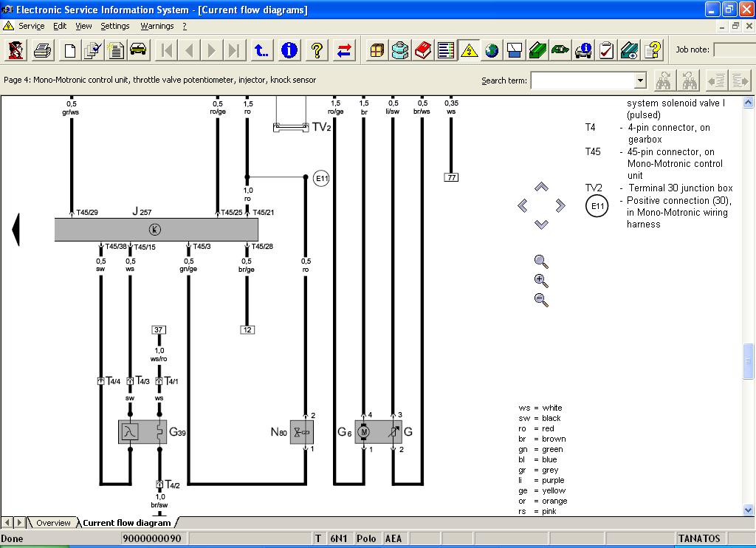Go to previous page with black left arrow
756x548 pixels.
(16, 229)
